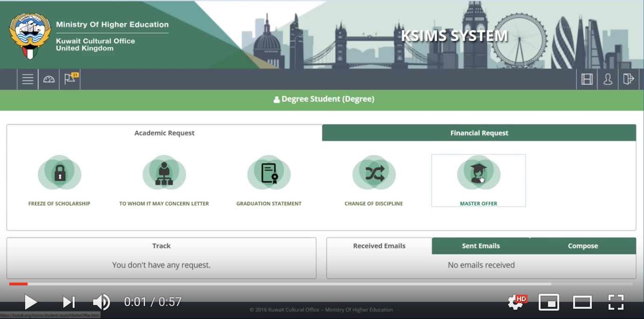Click the CHANGE OF DISCIPLINE label
Image resolution: width=644 pixels, height=319 pixels.
coord(374,203)
